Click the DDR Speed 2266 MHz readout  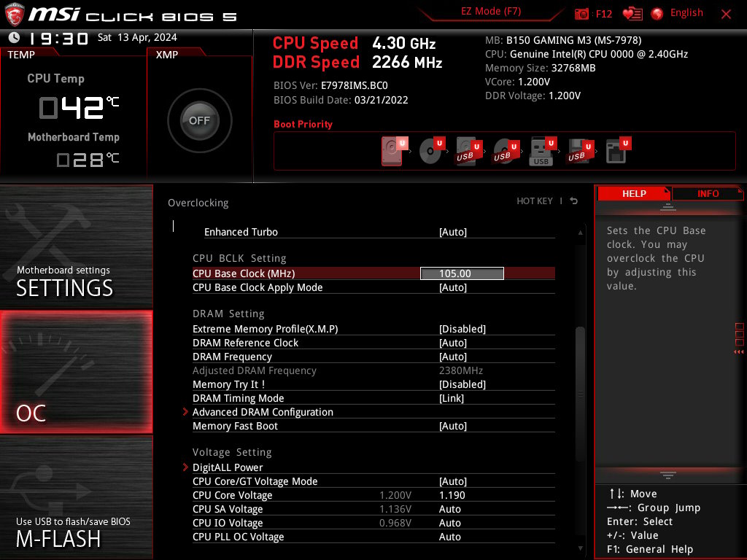coord(357,62)
